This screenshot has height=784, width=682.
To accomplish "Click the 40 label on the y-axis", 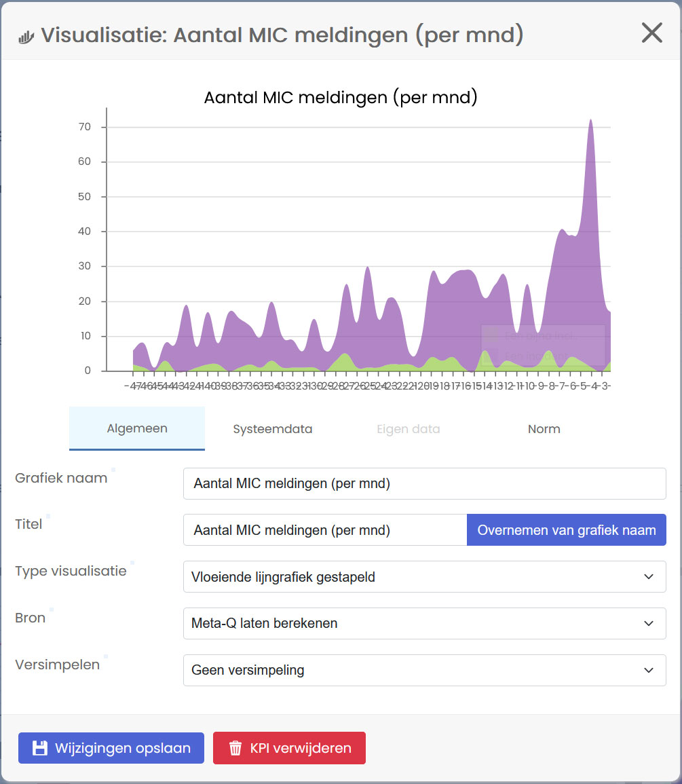I will 85,231.
